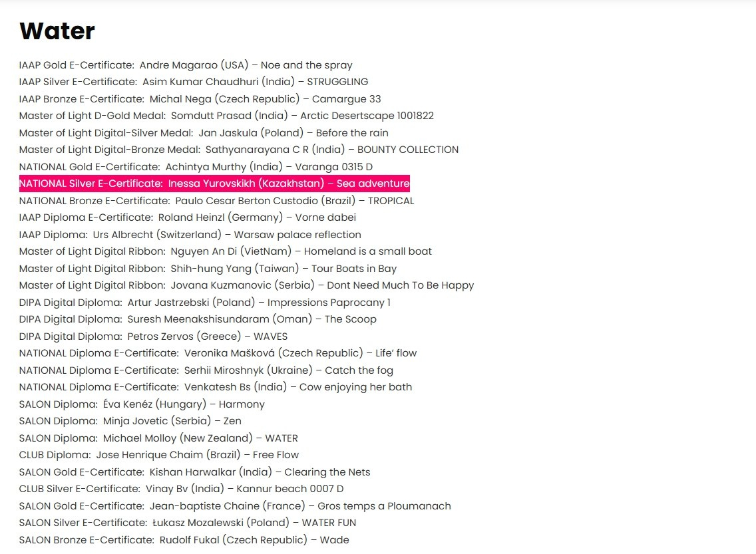The width and height of the screenshot is (756, 554).
Task: Click the Sathyanarayana C R BOUNTY COLLECTION entry
Action: (x=238, y=150)
